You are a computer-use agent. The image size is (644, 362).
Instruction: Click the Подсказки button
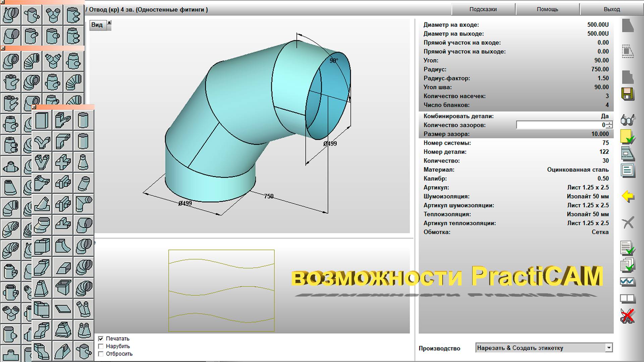[x=483, y=9]
